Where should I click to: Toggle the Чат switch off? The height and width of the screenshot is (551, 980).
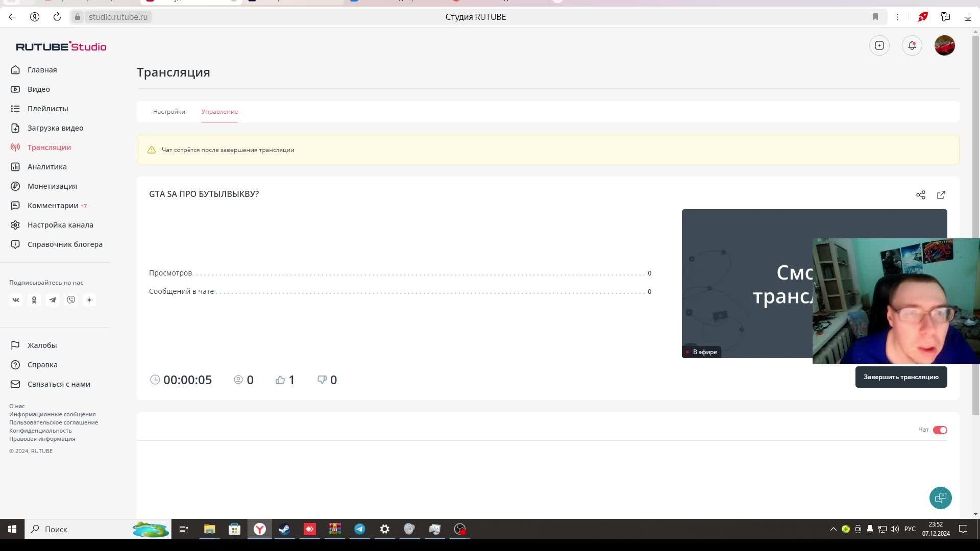[x=940, y=430]
